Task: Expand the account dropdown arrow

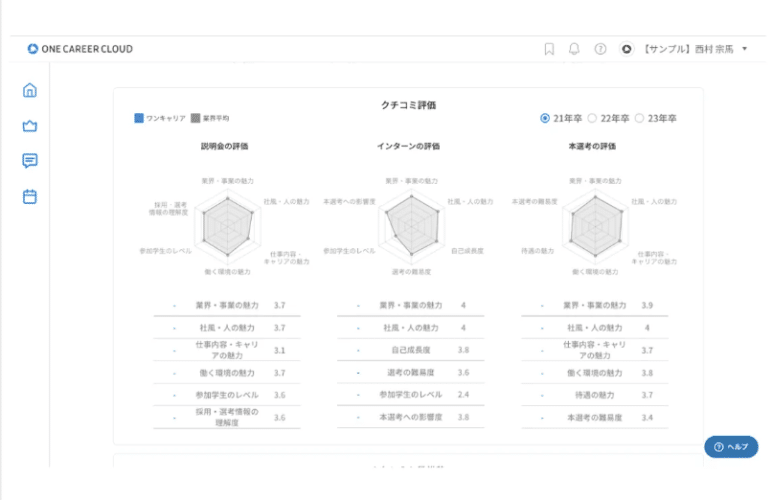Action: coord(745,48)
